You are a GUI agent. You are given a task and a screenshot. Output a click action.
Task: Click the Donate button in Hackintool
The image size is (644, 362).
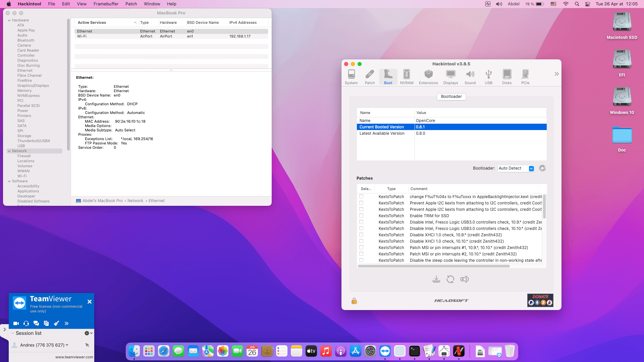[x=540, y=300]
